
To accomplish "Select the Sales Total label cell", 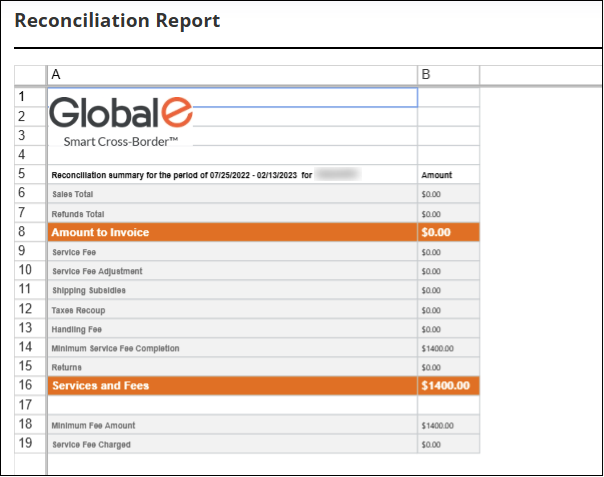I will click(232, 194).
